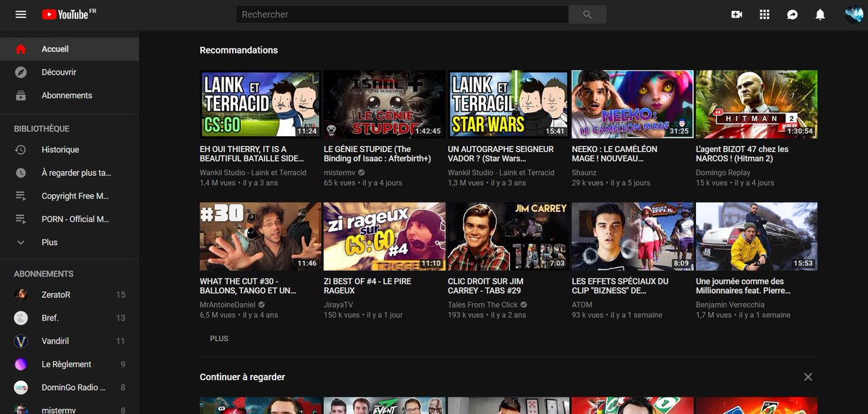
Task: Open the Hitman 2 video thumbnail
Action: (x=757, y=104)
